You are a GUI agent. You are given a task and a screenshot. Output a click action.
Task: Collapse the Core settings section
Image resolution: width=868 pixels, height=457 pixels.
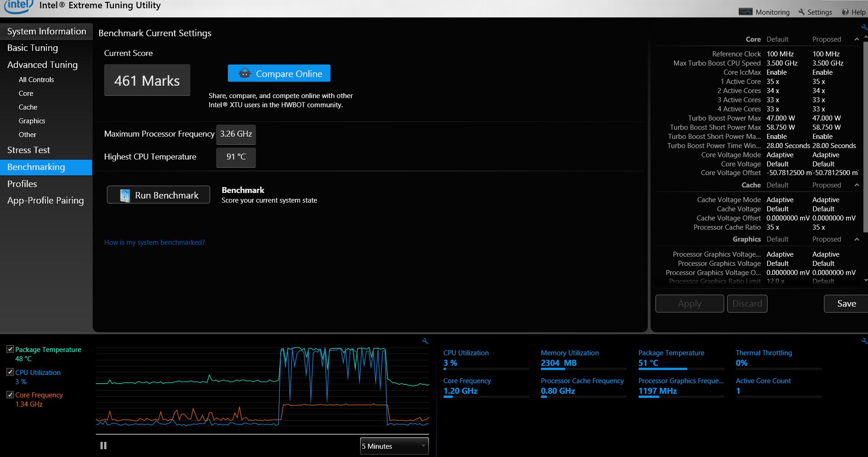coord(857,39)
